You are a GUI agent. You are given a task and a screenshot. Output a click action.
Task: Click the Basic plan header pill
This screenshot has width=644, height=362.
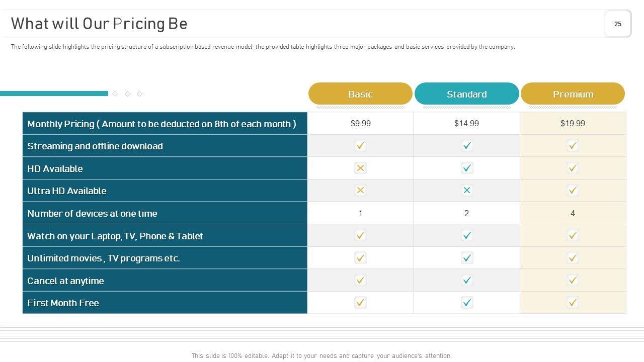point(360,94)
